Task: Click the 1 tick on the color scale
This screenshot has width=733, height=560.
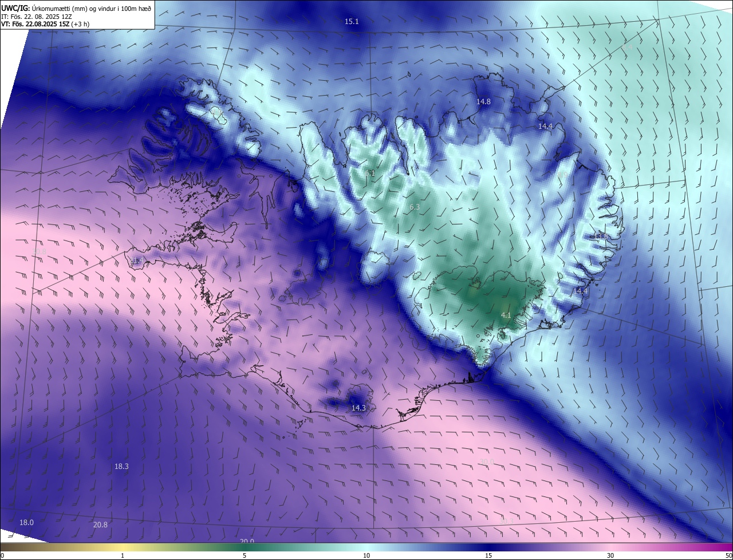Action: [x=123, y=555]
